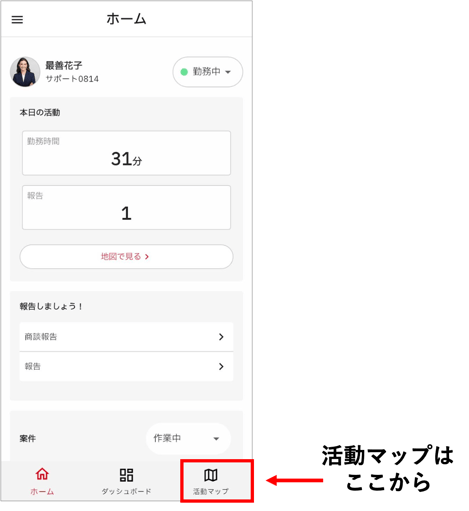Switch to the ダッシュボード tab label
The height and width of the screenshot is (511, 469).
pos(126,491)
